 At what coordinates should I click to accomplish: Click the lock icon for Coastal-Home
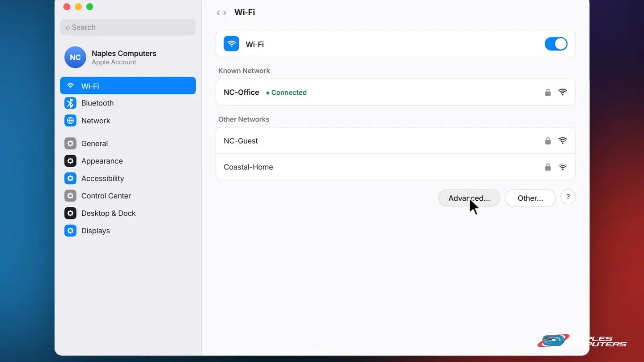pos(548,167)
